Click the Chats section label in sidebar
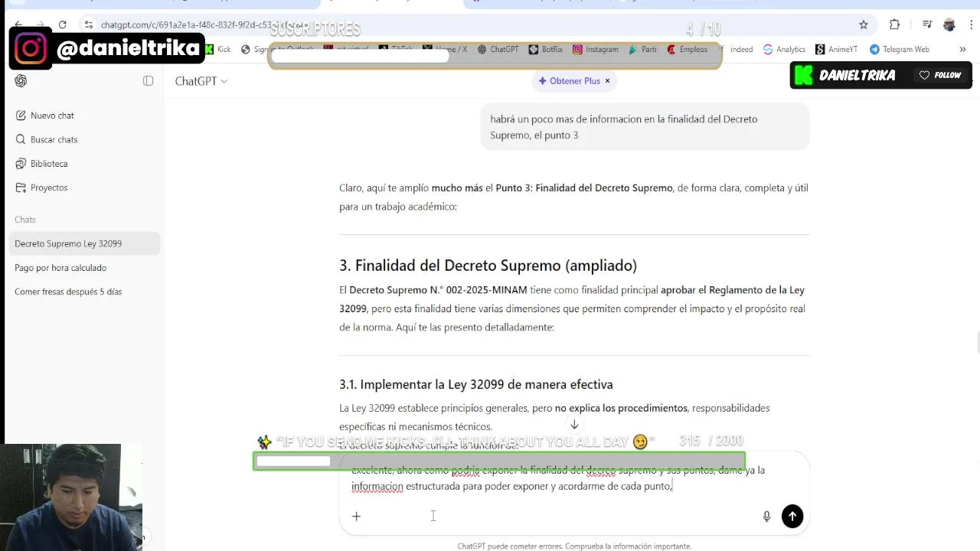Viewport: 980px width, 551px height. point(25,220)
